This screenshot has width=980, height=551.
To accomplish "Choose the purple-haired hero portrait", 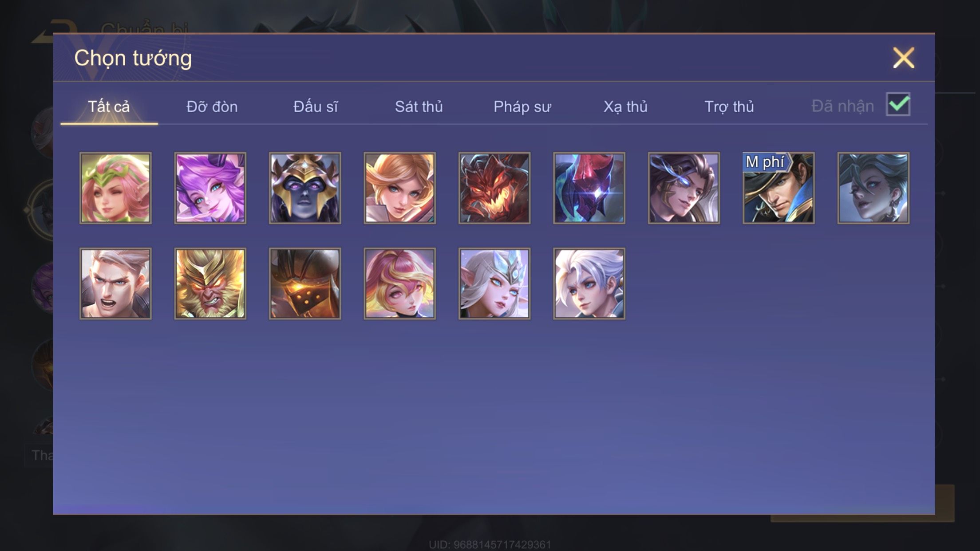I will tap(210, 188).
